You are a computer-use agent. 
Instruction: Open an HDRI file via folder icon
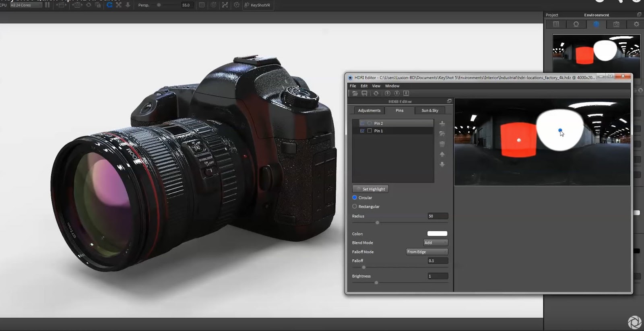pos(355,93)
